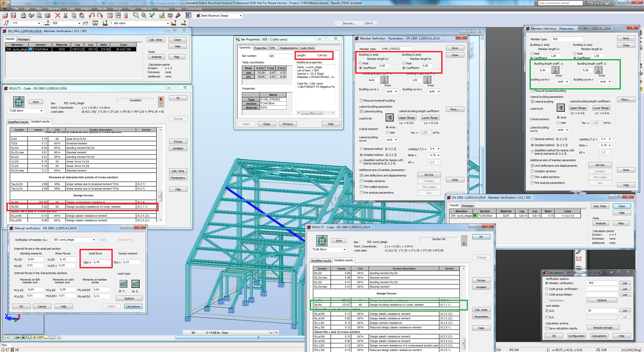The image size is (644, 352).
Task: Click the Copy toolbar icon
Action: tap(74, 16)
